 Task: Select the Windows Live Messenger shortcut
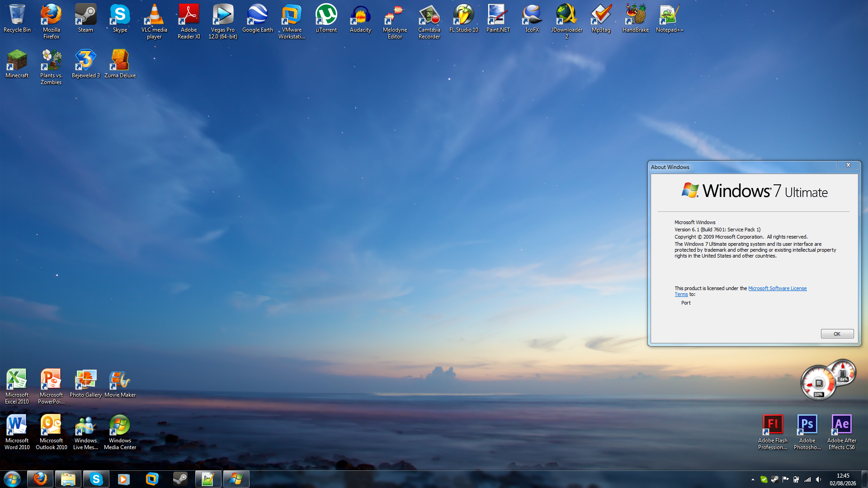86,432
